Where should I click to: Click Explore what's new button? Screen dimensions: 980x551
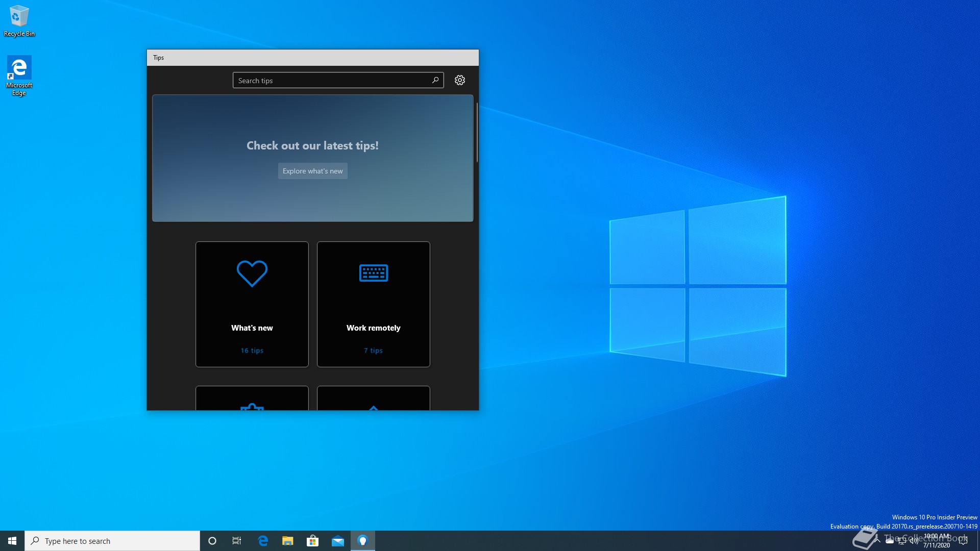pos(313,171)
